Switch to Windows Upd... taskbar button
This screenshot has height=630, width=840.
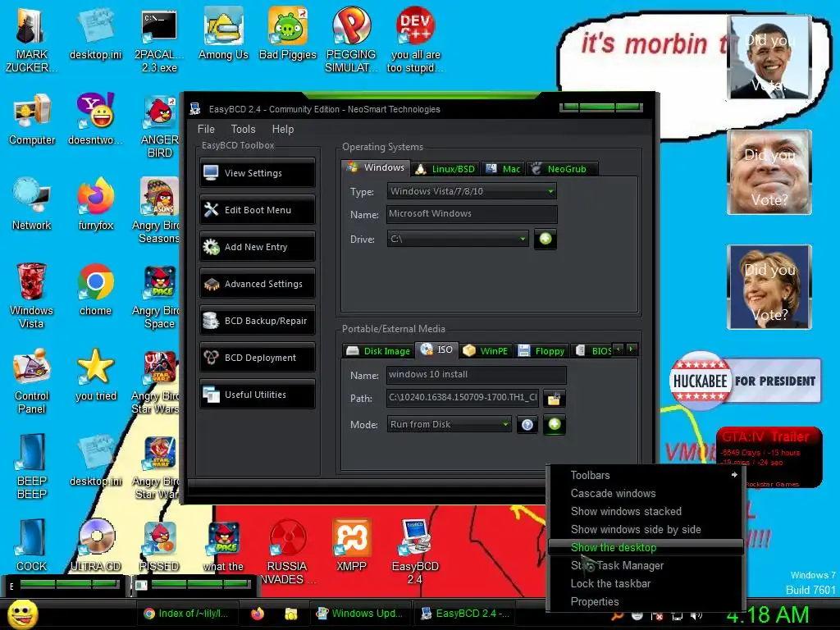(x=359, y=614)
